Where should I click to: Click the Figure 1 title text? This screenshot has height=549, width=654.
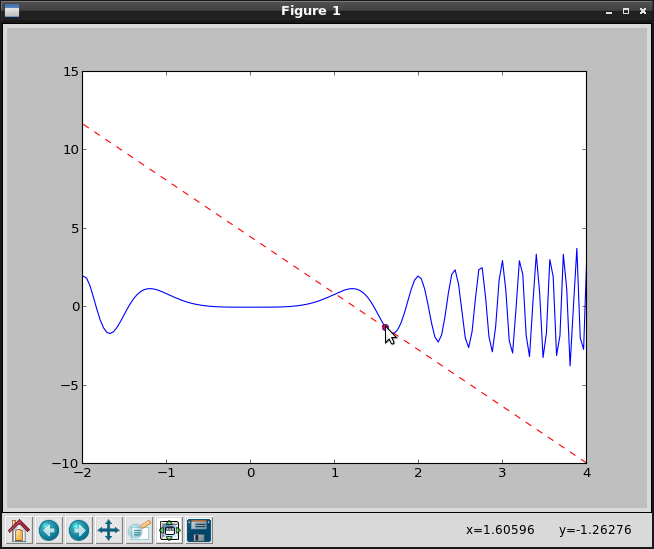[308, 11]
